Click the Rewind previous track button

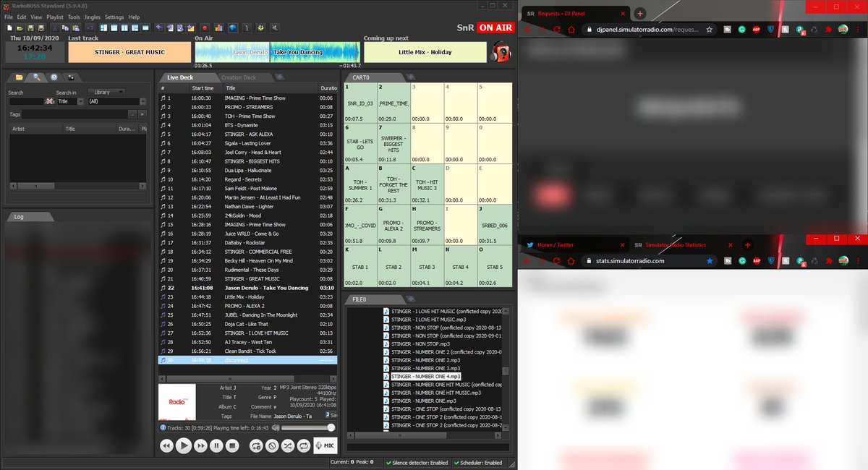(166, 446)
